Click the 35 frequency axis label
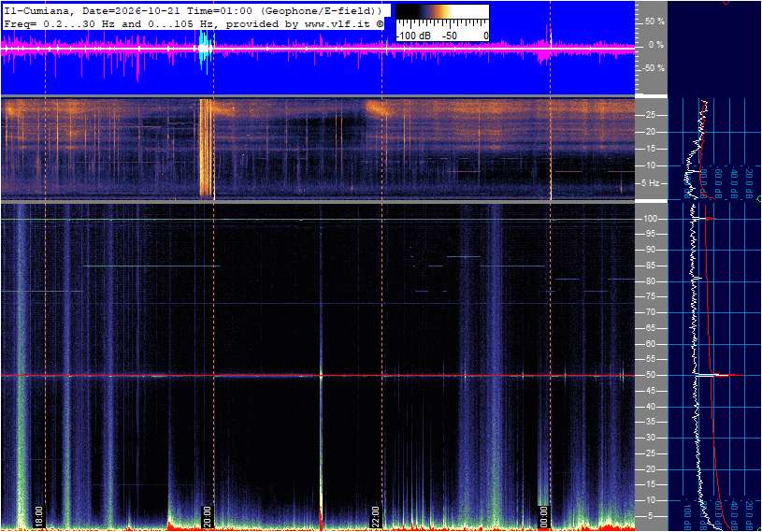 point(650,423)
